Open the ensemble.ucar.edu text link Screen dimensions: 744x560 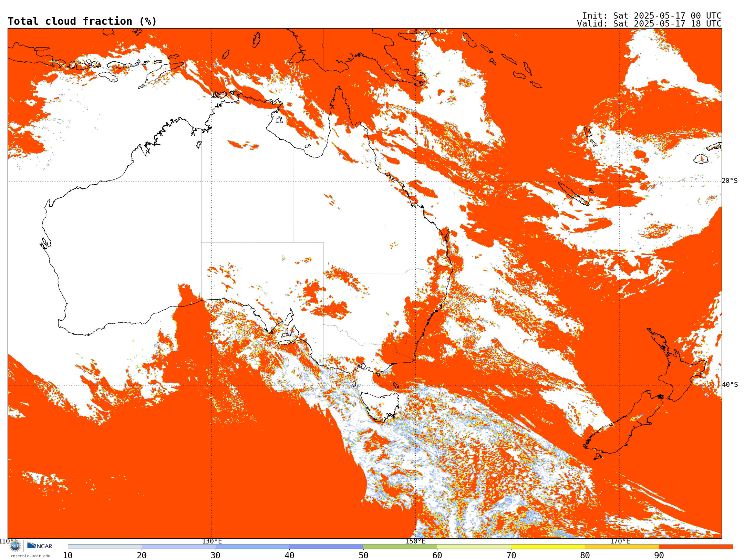pyautogui.click(x=31, y=556)
